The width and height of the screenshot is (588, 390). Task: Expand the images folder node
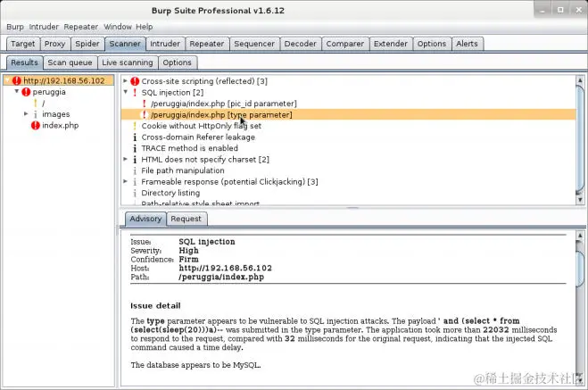(x=26, y=113)
